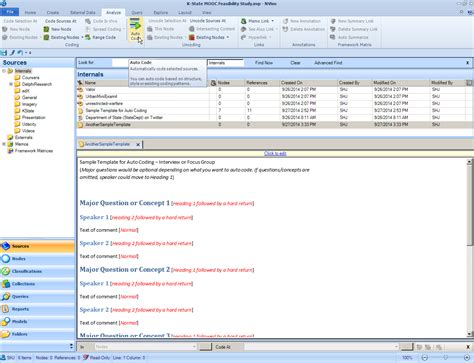Open the Queries navigation pane
The width and height of the screenshot is (474, 363).
37,297
